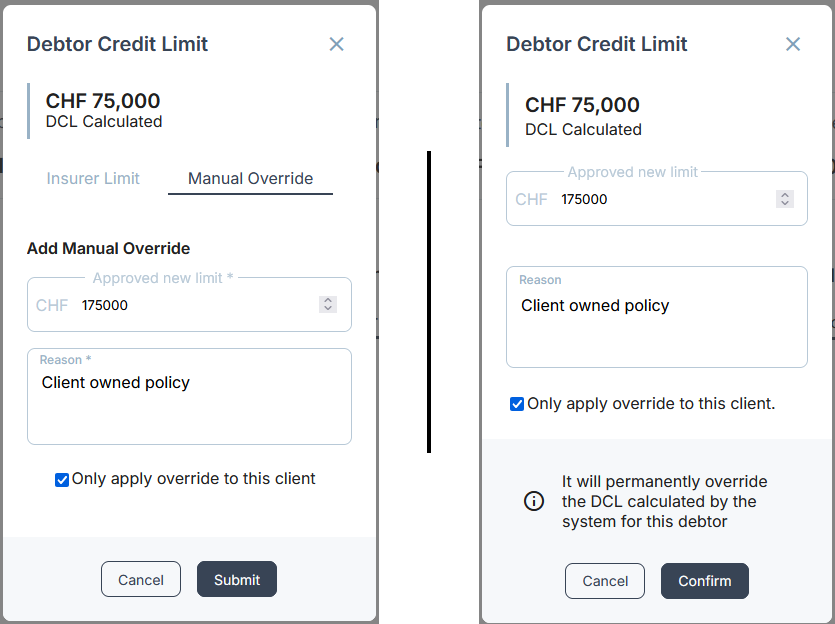This screenshot has height=624, width=835.
Task: Click the info icon next to override warning
Action: point(534,501)
